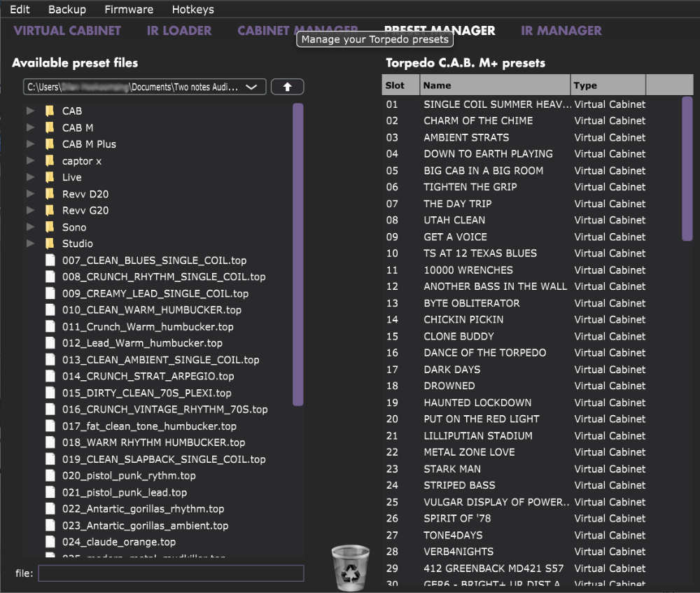Open the Firmware menu
Image resolution: width=700 pixels, height=593 pixels.
(x=129, y=9)
